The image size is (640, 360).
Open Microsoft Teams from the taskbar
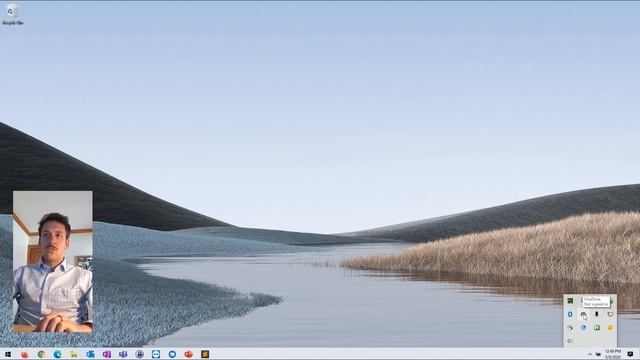(x=123, y=354)
